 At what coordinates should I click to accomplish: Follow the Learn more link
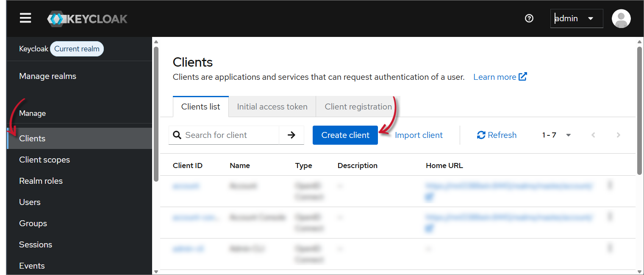point(500,77)
